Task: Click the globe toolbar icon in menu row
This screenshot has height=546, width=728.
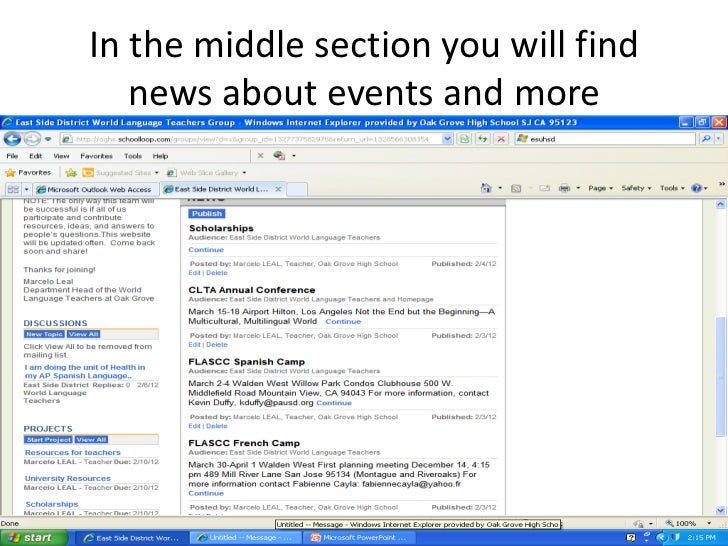Action: [x=279, y=156]
